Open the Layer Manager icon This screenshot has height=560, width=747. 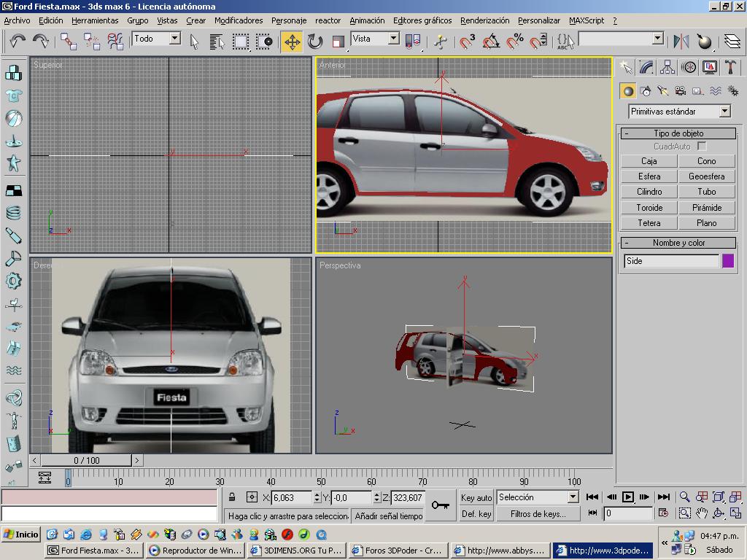[732, 42]
